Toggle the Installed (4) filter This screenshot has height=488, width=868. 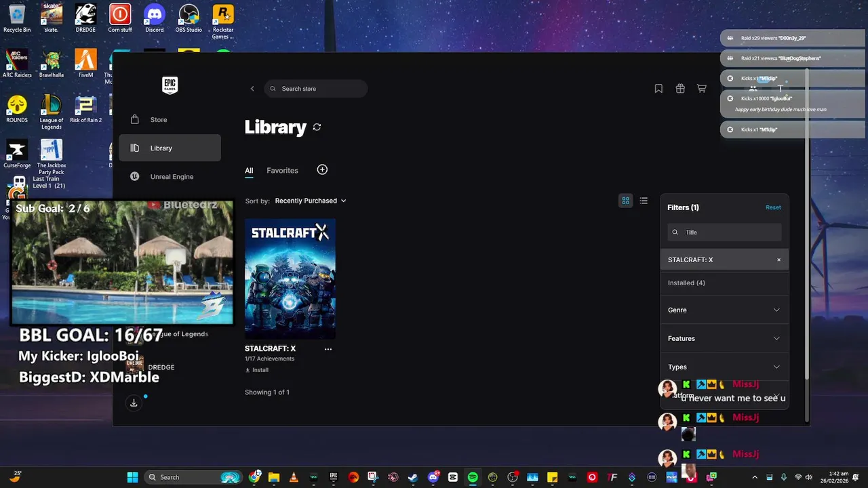tap(724, 283)
